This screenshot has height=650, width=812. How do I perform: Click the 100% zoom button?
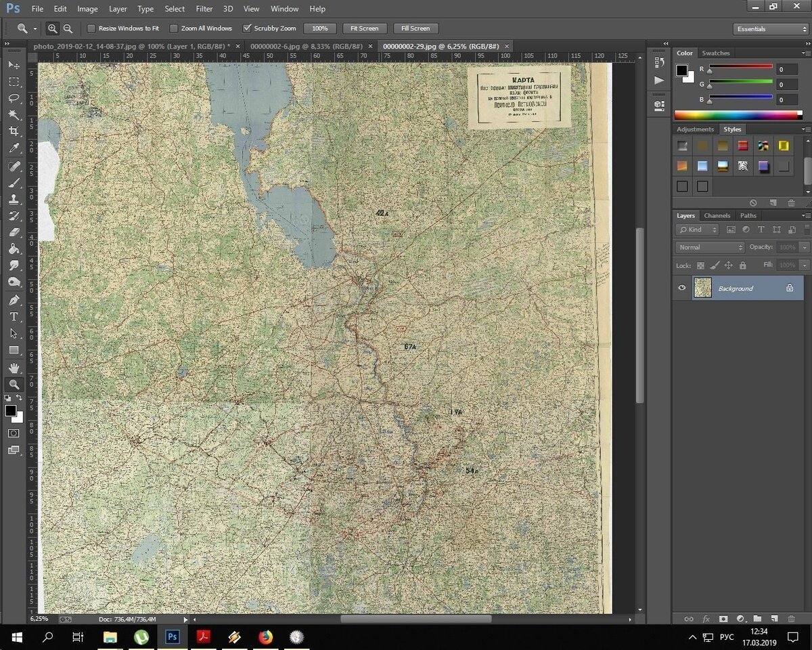pyautogui.click(x=320, y=28)
